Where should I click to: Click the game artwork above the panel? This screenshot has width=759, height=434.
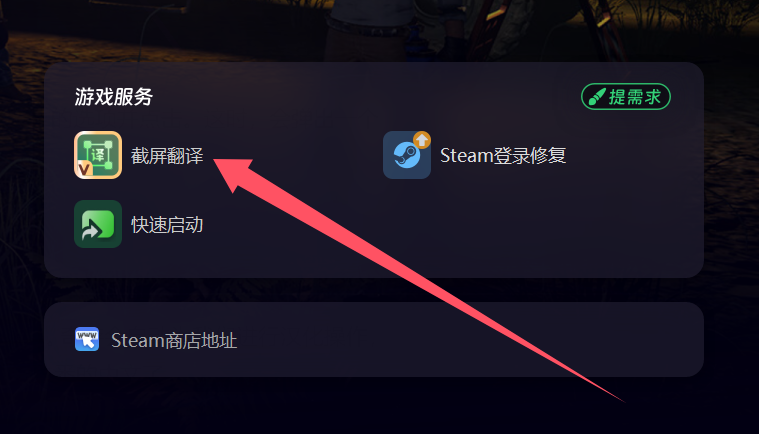pyautogui.click(x=380, y=29)
